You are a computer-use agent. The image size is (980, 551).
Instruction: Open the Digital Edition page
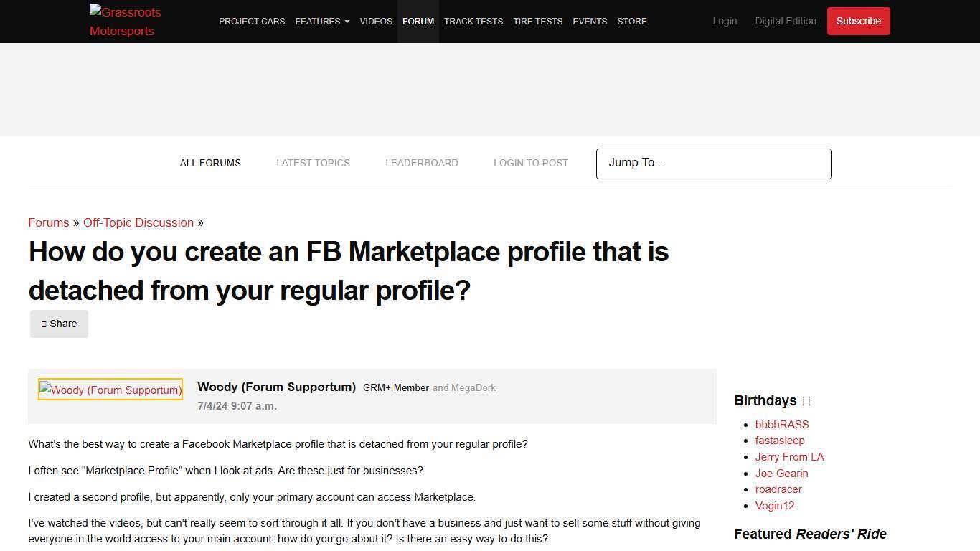(x=786, y=21)
